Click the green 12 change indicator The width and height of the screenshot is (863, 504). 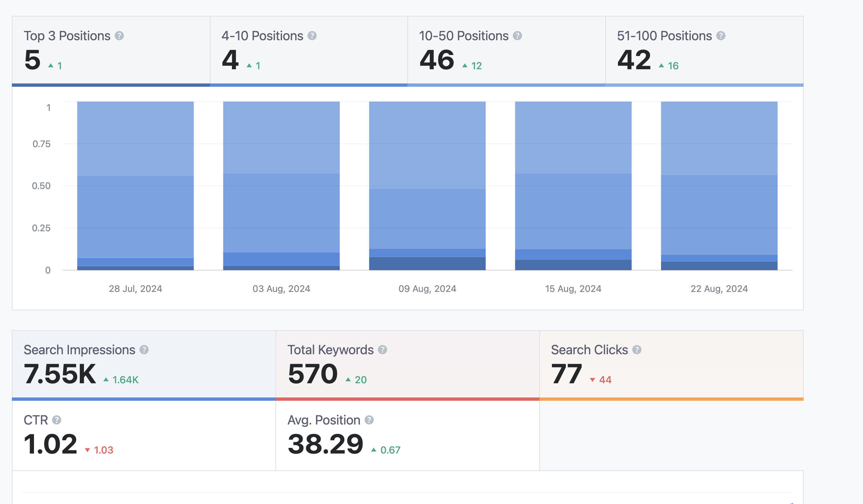472,66
